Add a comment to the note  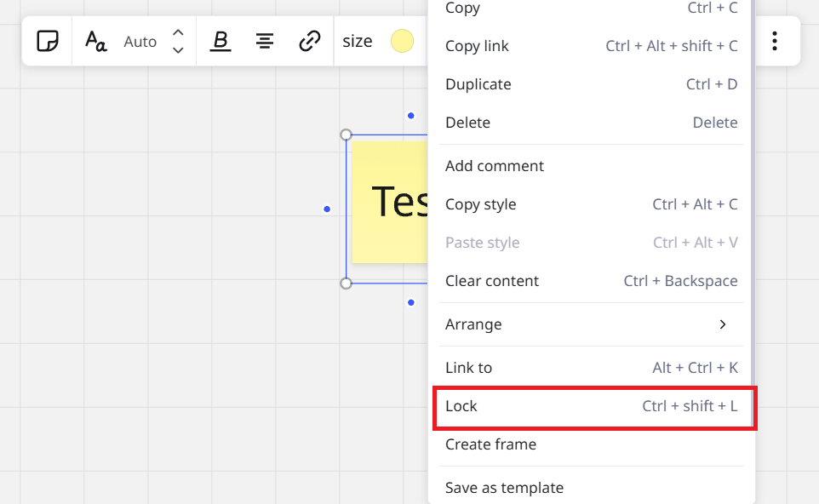tap(494, 165)
